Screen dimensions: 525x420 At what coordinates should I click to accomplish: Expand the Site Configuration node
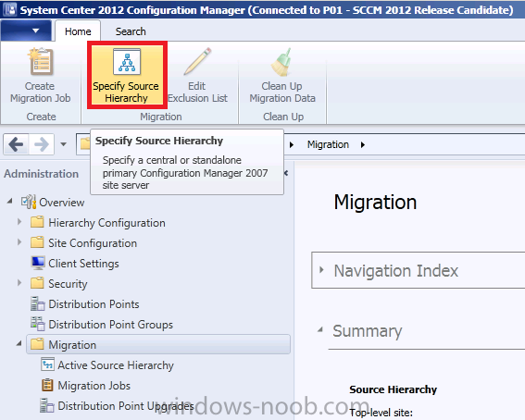click(19, 242)
